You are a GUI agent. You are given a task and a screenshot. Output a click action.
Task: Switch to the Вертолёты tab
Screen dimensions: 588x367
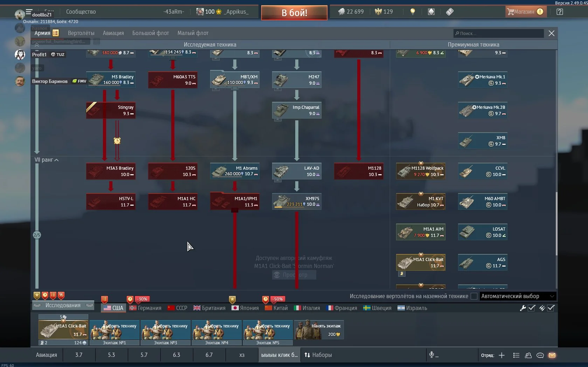click(x=81, y=33)
